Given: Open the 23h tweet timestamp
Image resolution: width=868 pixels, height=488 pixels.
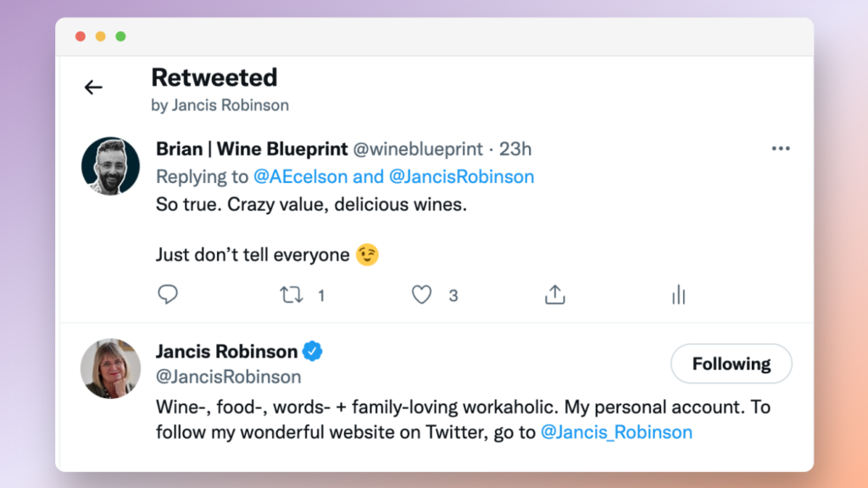Looking at the screenshot, I should click(x=515, y=149).
